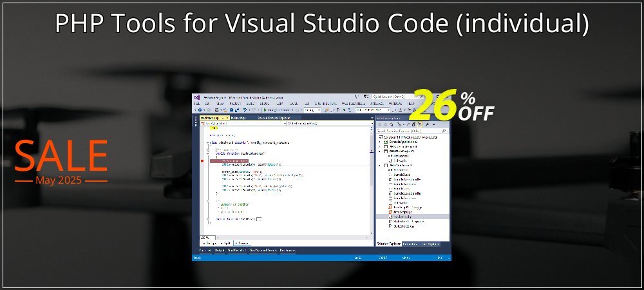Open the Find Results 1 tab
Image resolution: width=644 pixels, height=290 pixels.
coord(237,251)
